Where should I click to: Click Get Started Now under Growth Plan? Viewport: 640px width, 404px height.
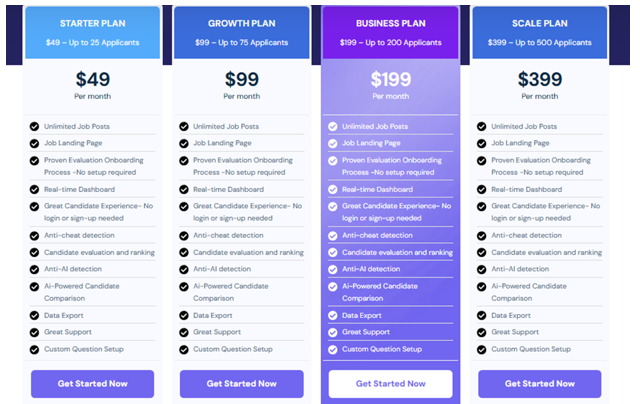pyautogui.click(x=242, y=384)
